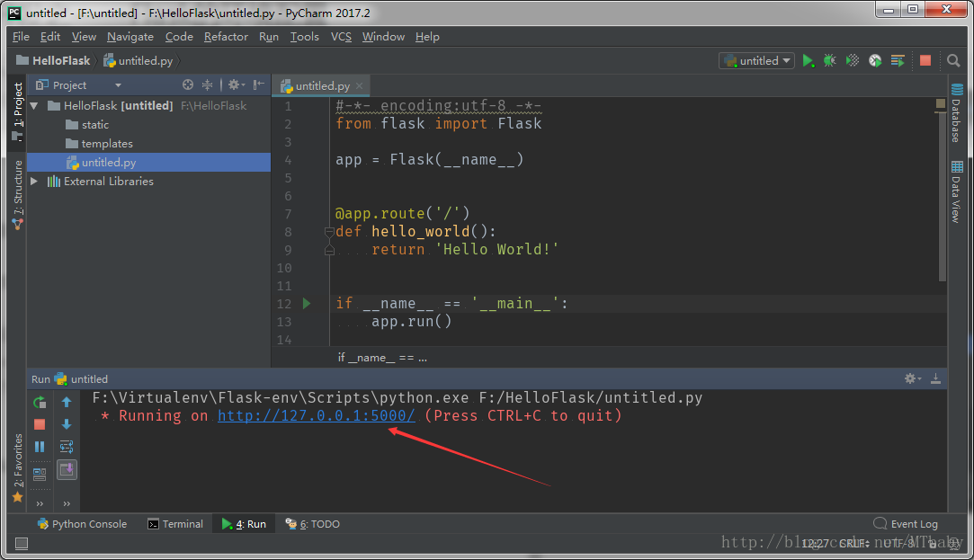Switch to the Terminal tool tab
The image size is (974, 560).
click(x=175, y=524)
